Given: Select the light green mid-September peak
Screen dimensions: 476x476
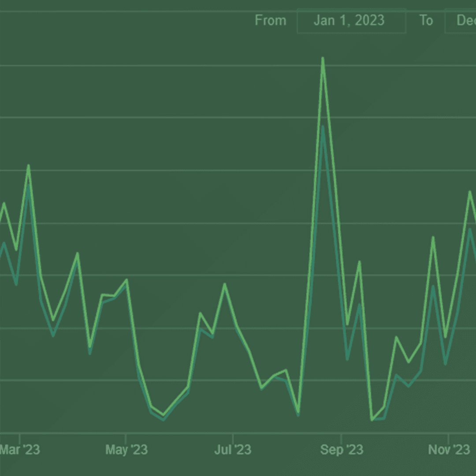Looking at the screenshot, I should 360,262.
